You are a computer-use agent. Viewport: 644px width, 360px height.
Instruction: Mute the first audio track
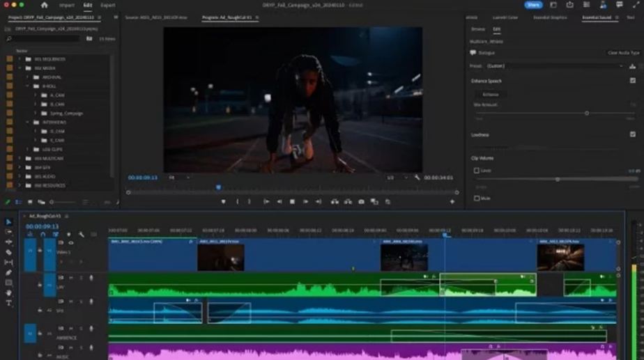point(71,278)
